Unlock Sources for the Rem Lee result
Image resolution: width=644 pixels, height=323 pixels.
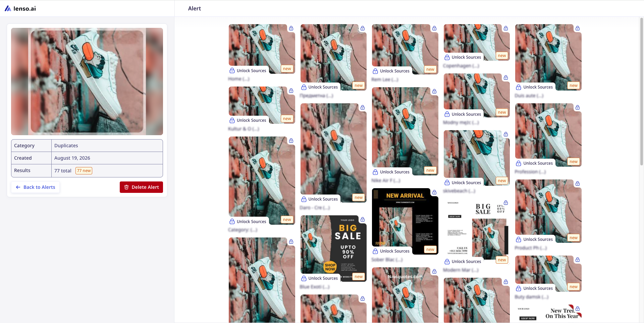391,71
